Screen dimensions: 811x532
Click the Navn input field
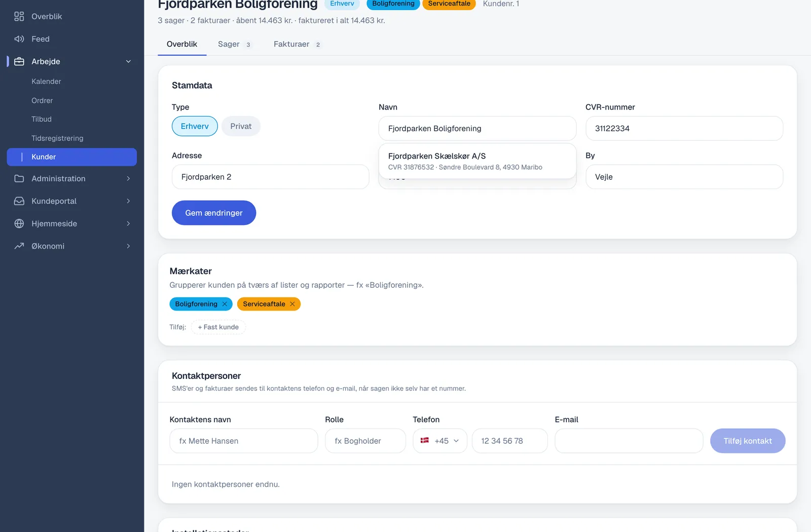[477, 129]
